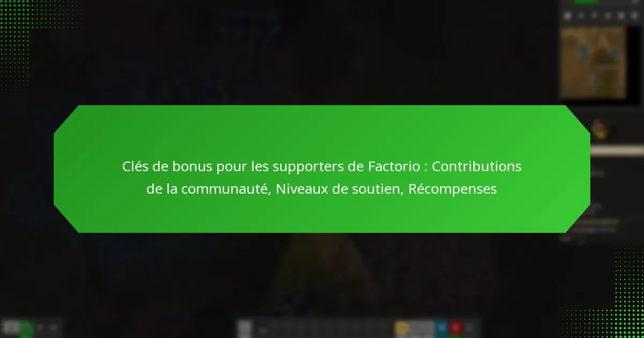Viewport: 644px width, 338px height.
Task: Click the green banner with Factorio supporters title
Action: tap(322, 169)
